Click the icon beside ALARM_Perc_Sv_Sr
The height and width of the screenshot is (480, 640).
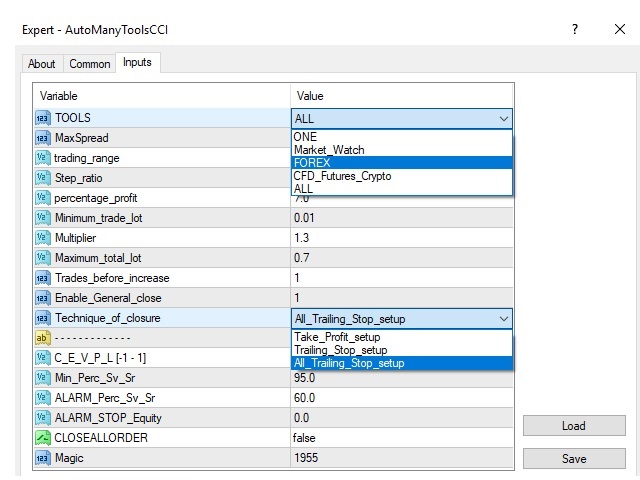(43, 398)
